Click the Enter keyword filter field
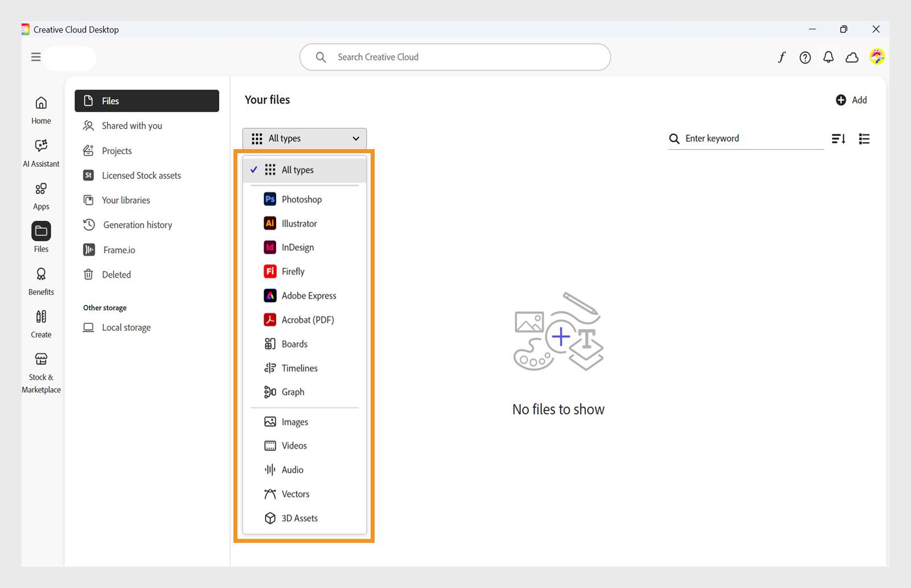911x588 pixels. pyautogui.click(x=746, y=138)
